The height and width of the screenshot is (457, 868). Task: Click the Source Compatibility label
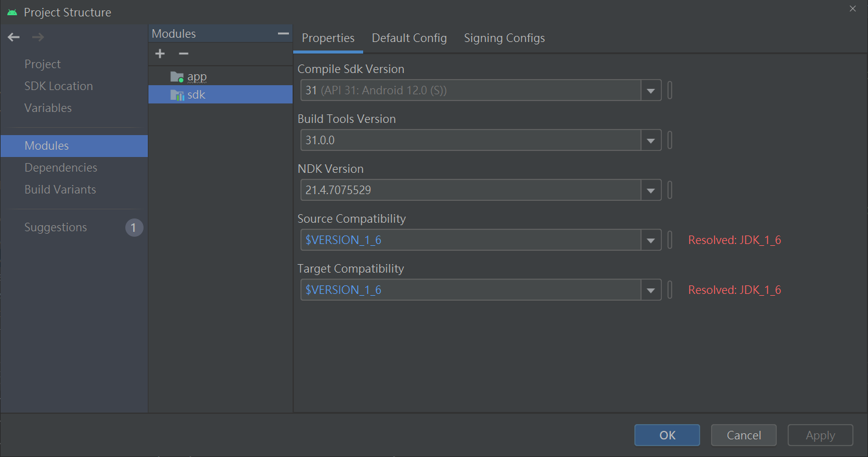(x=352, y=219)
